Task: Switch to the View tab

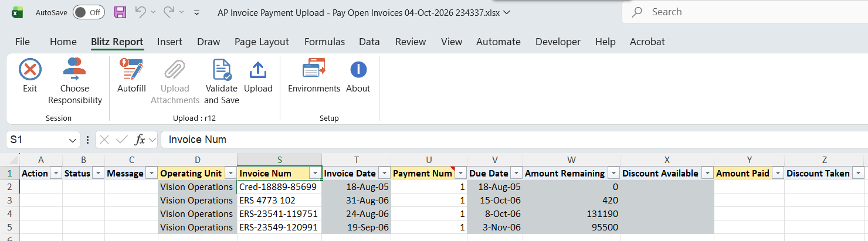Action: click(x=452, y=42)
